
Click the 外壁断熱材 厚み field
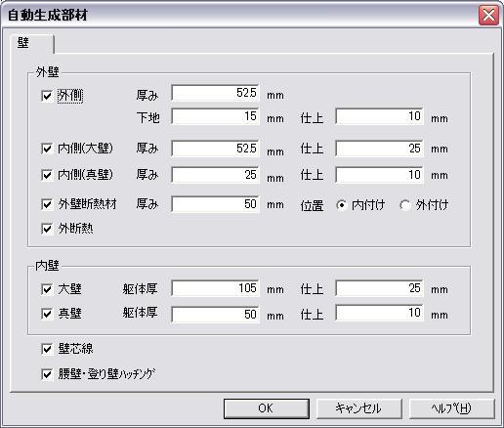pos(215,204)
